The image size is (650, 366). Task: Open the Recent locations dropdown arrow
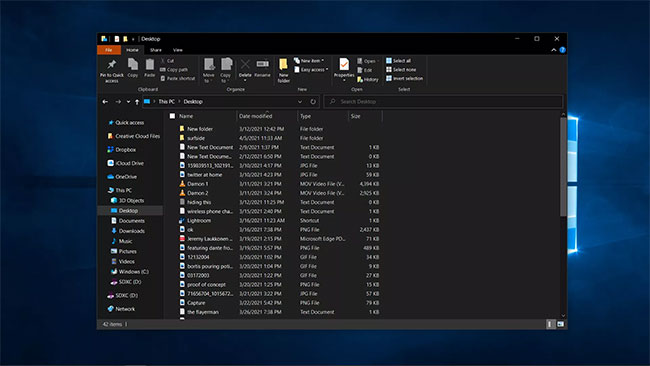point(128,102)
